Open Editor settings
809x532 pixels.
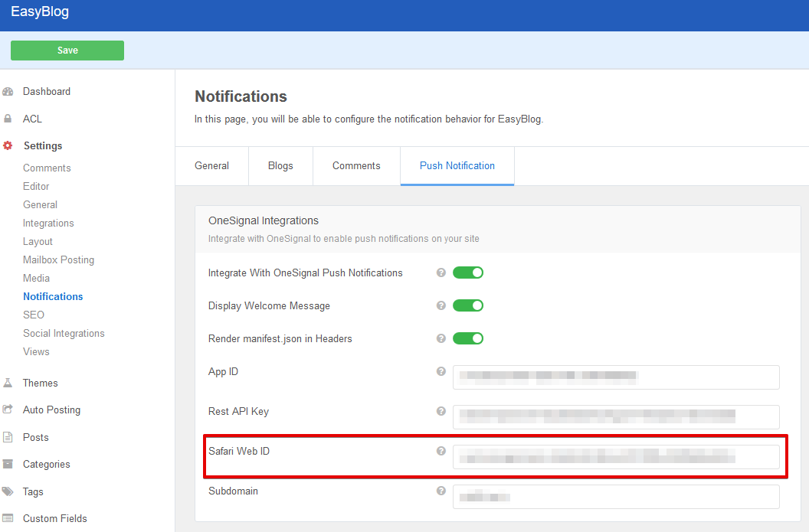coord(36,187)
